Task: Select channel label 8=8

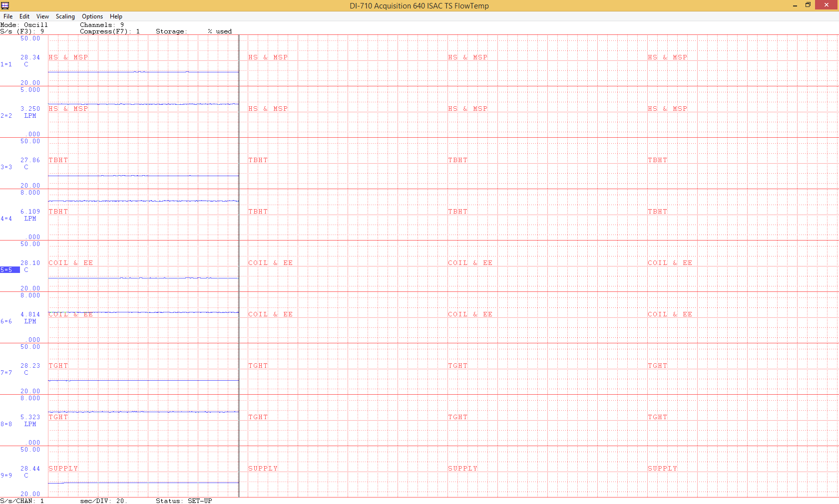Action: click(6, 424)
